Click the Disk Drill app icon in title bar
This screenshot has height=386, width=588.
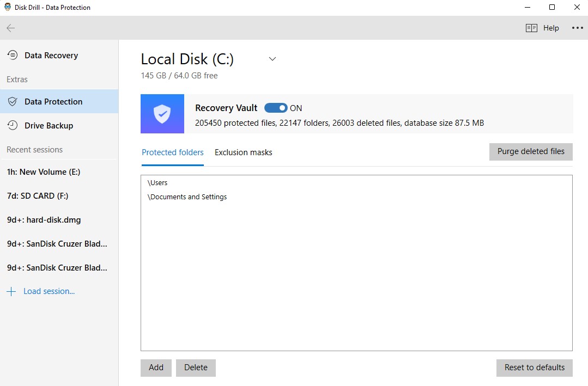[x=7, y=7]
